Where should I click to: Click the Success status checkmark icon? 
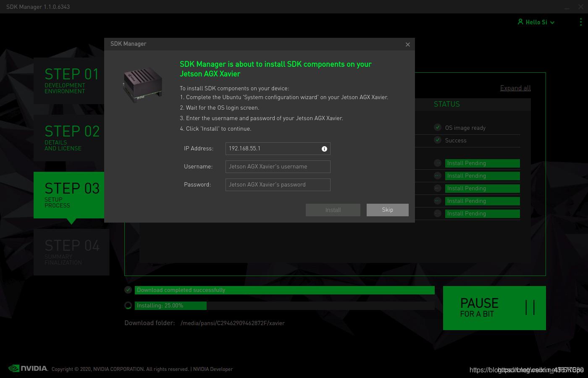(438, 140)
